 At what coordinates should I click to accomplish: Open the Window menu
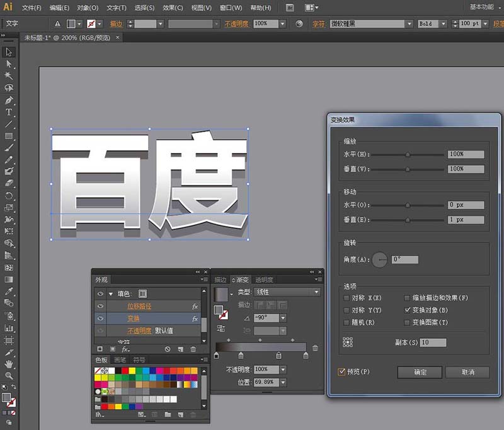point(231,8)
